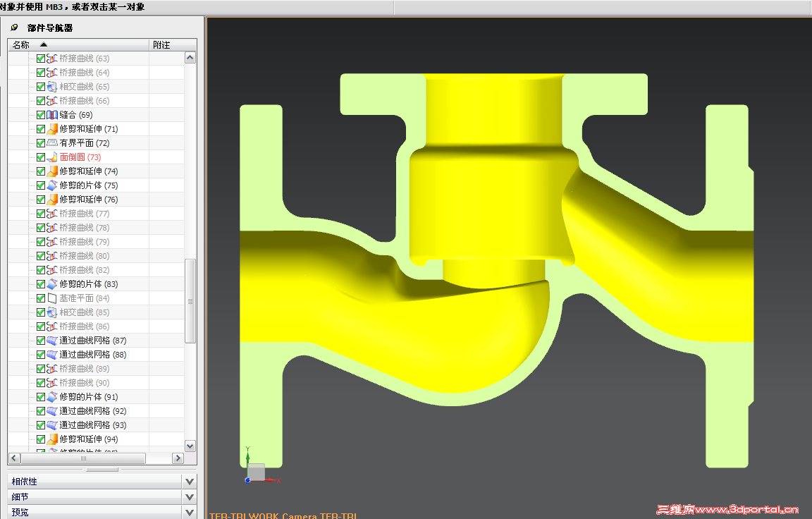Click the 修剪和延伸 (76) feature icon
812x519 pixels.
pos(52,200)
